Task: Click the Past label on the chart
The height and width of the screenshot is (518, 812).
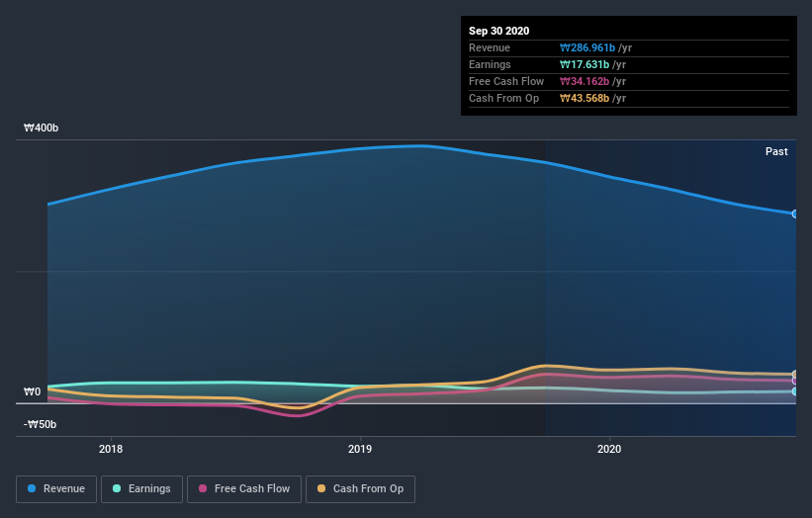Action: (x=776, y=151)
